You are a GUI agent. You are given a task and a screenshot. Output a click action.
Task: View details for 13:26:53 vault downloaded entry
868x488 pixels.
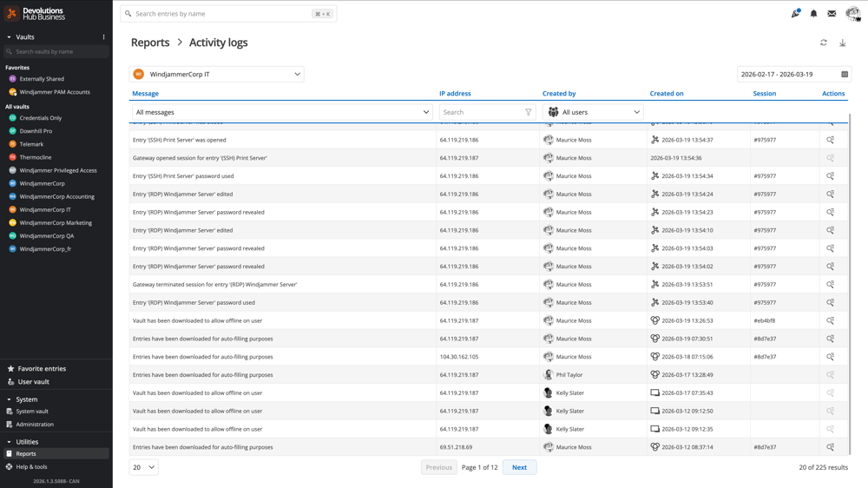coord(831,320)
